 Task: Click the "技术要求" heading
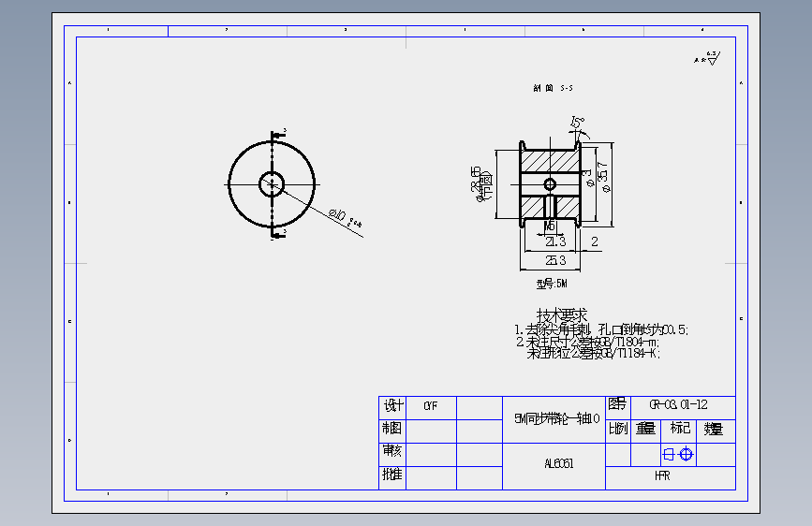click(562, 314)
